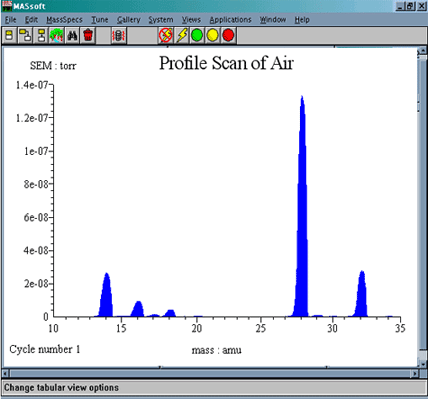Click the red-striped cylinder toolbar icon

click(119, 35)
